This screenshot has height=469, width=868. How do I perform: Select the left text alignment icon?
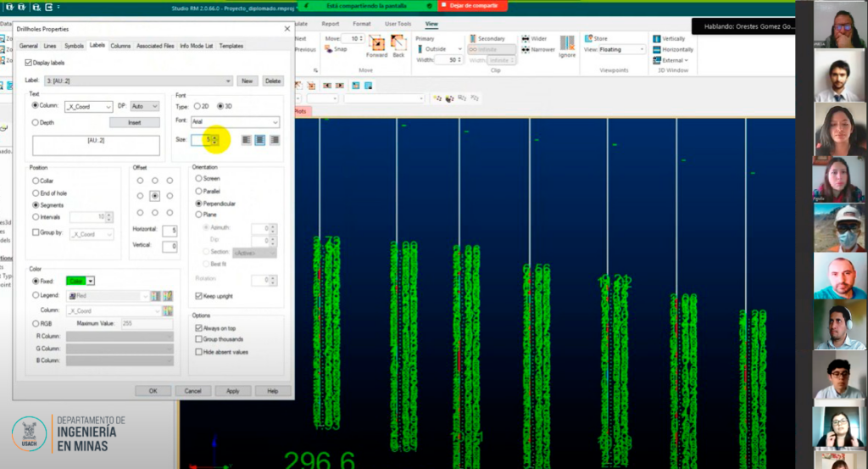[x=246, y=140]
